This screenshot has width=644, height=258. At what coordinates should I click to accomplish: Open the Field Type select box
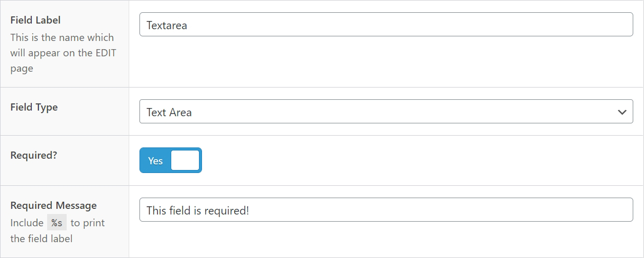click(x=386, y=112)
